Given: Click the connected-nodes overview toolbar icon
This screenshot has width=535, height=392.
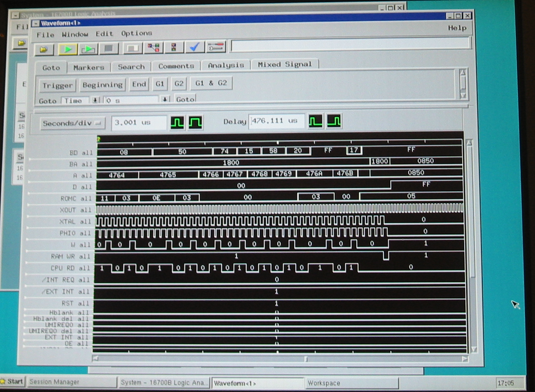Looking at the screenshot, I should [153, 48].
